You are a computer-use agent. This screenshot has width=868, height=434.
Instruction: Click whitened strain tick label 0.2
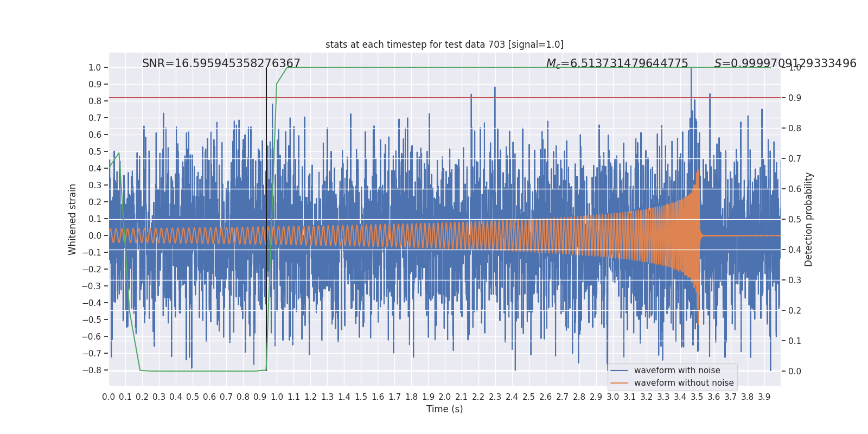(95, 202)
